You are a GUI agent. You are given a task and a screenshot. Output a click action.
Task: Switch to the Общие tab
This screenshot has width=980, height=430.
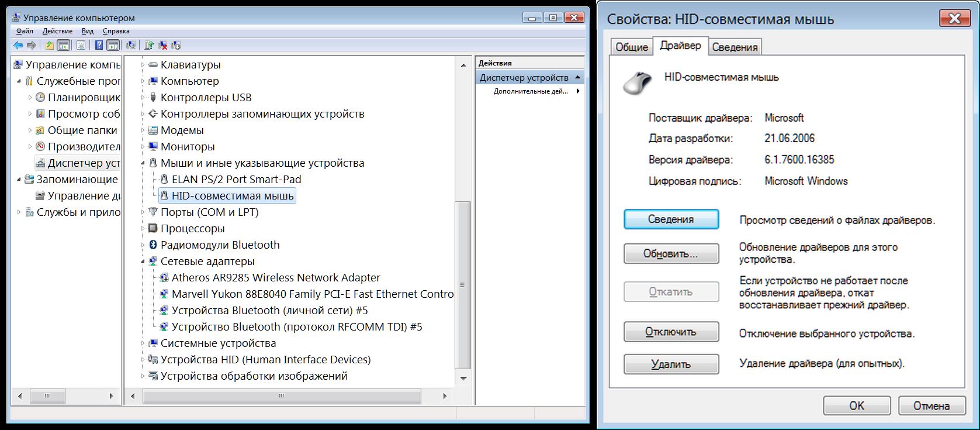tap(632, 47)
